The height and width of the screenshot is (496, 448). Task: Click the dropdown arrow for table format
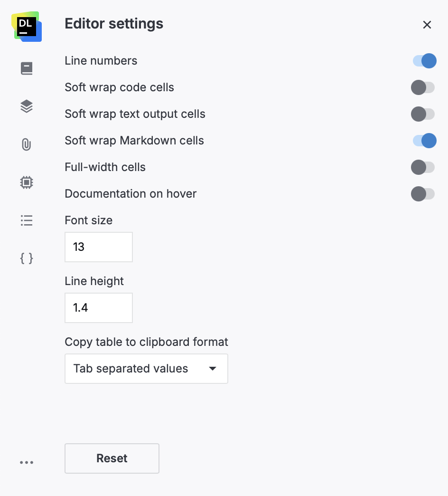[x=213, y=369]
